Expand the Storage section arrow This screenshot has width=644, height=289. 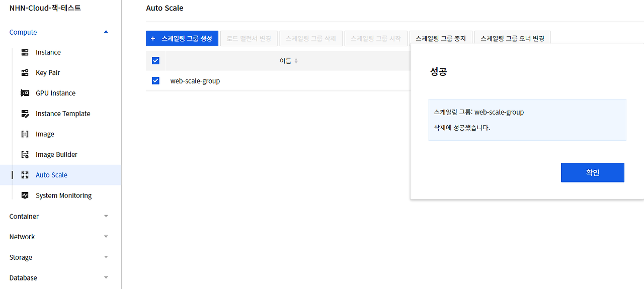tap(106, 257)
